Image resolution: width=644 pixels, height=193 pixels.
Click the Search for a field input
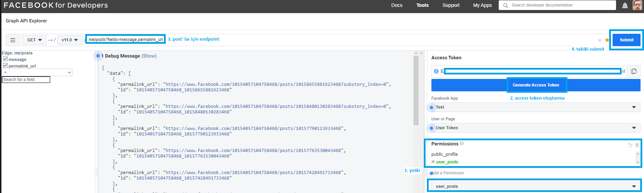[26, 80]
